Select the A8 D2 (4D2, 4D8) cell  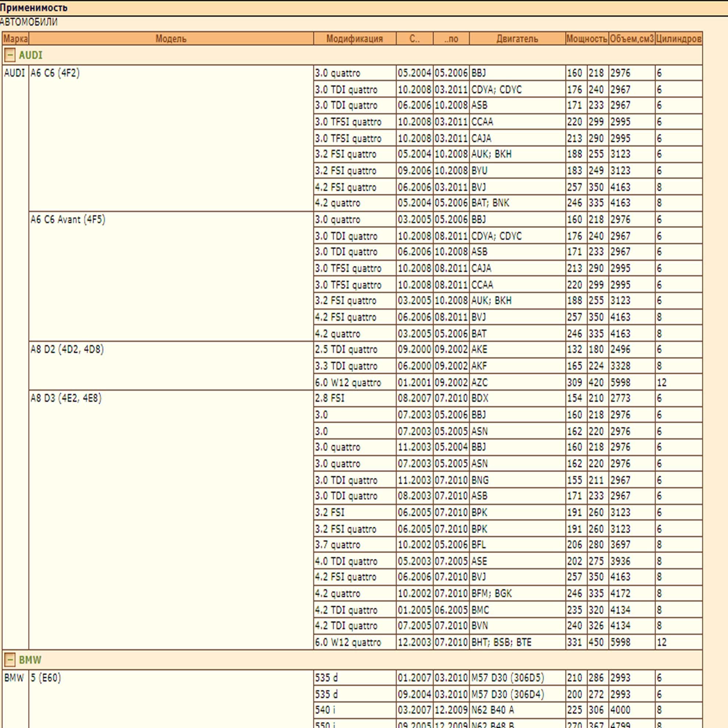67,349
